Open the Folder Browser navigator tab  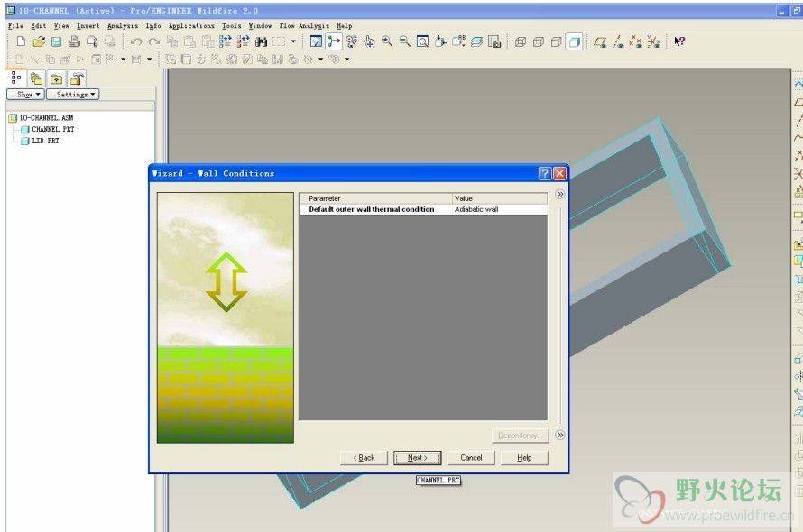pos(36,78)
